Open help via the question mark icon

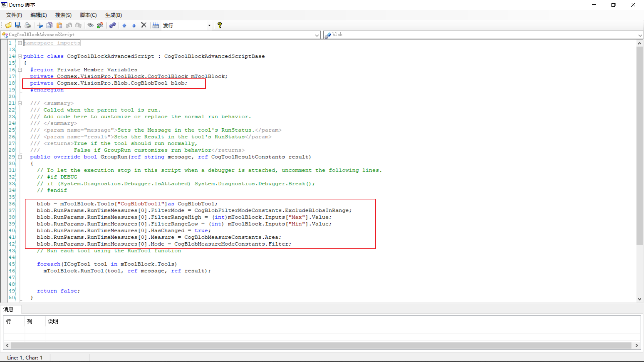(x=220, y=25)
